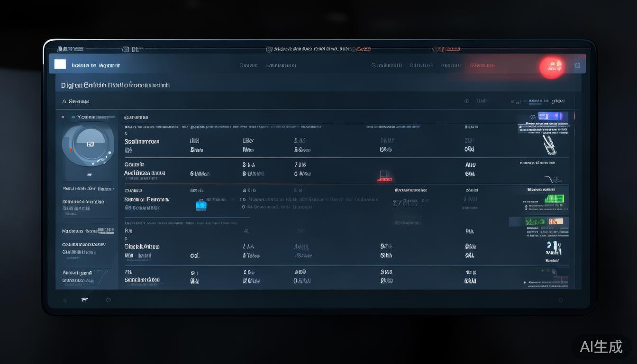Select the red monitor icon in table
Image resolution: width=637 pixels, height=364 pixels.
pyautogui.click(x=384, y=176)
